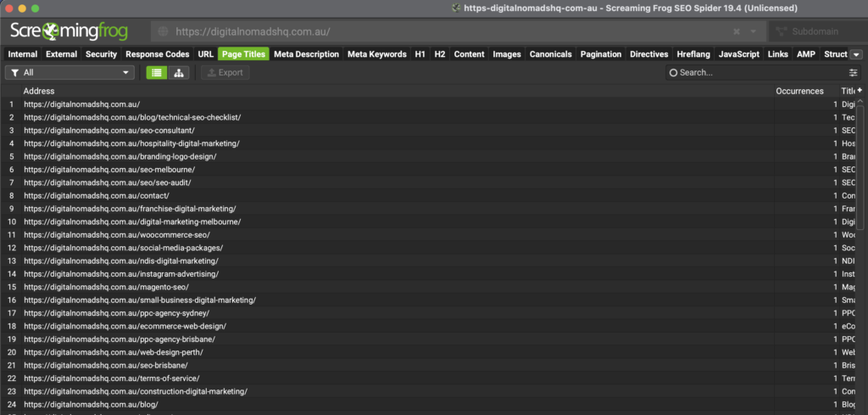Viewport: 868px width, 415px height.
Task: Sort by the Address column header
Action: tap(39, 91)
